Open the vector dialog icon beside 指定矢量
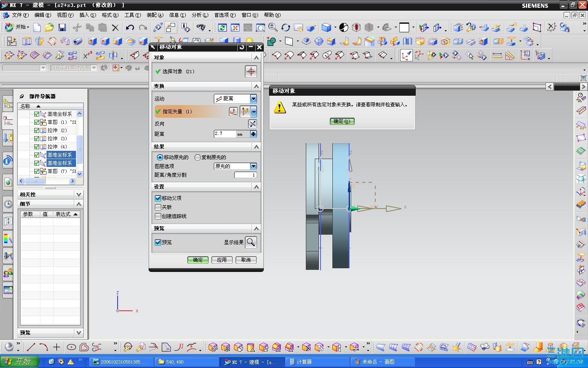The height and width of the screenshot is (368, 588). 233,112
